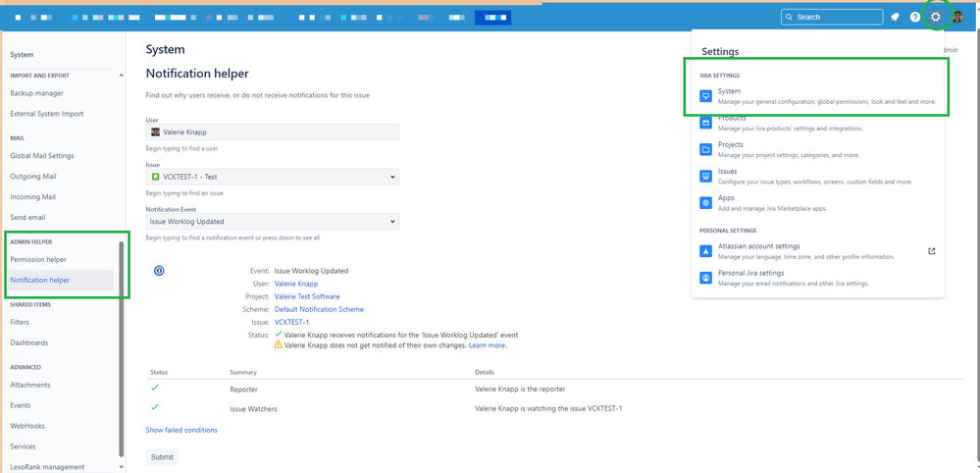
Task: Open the Valerie Knapp user link
Action: point(296,284)
